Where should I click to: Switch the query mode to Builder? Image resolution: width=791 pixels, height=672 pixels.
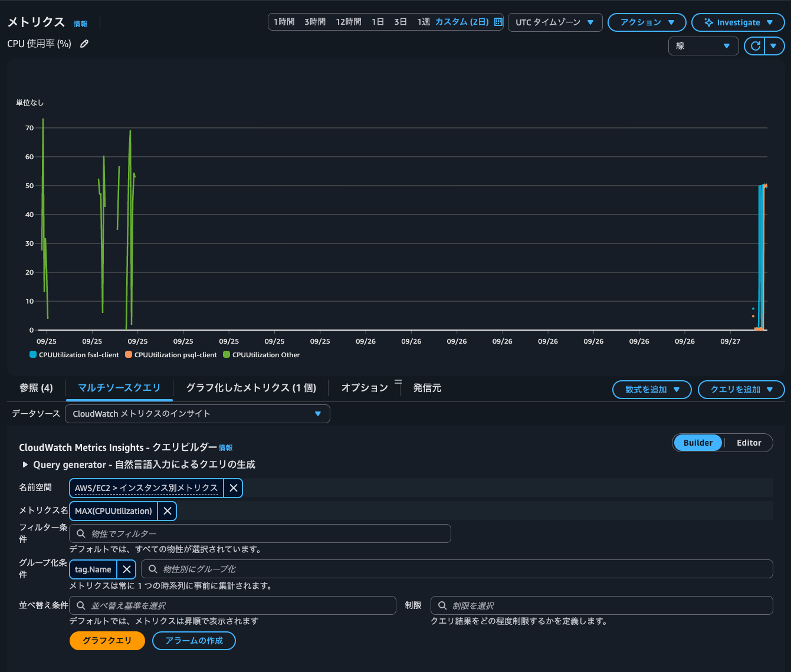coord(698,443)
